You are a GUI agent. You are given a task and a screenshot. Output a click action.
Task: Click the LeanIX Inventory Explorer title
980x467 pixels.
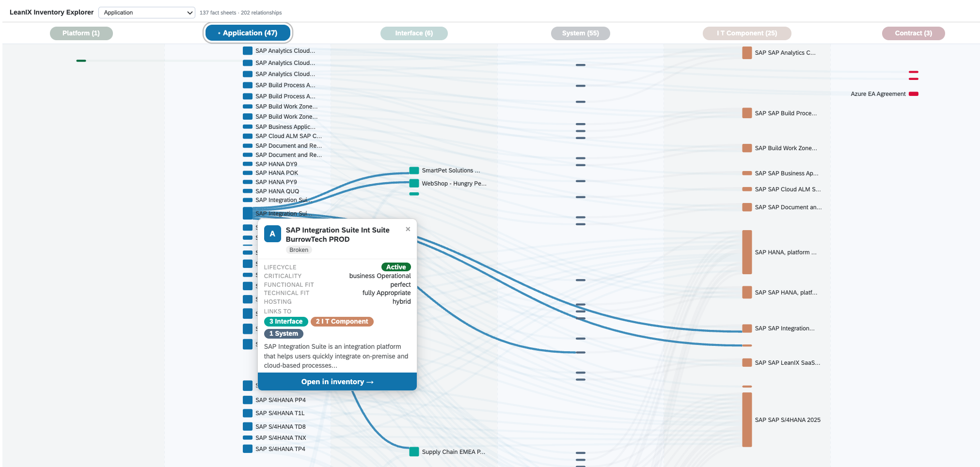(51, 12)
